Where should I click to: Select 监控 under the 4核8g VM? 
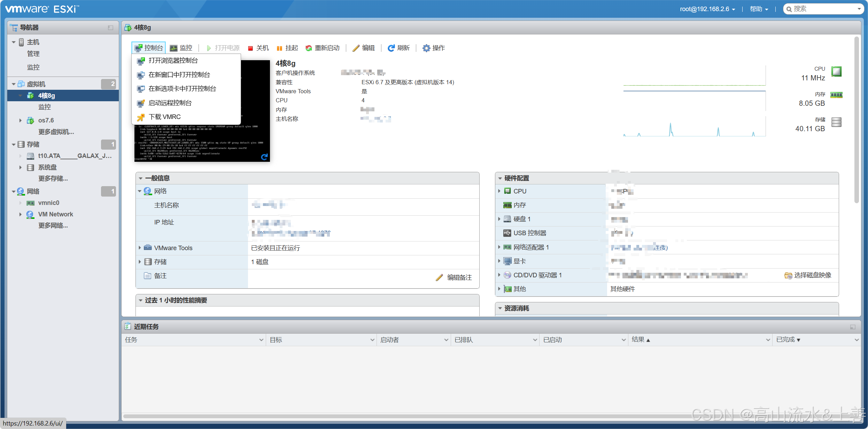[x=45, y=107]
